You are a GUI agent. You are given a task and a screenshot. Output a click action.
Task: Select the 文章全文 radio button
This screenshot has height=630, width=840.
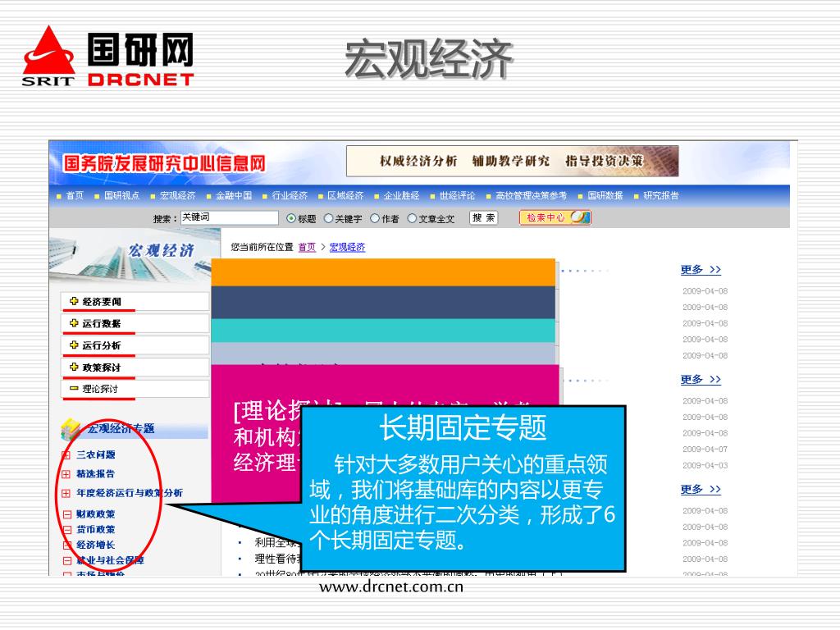coord(412,218)
